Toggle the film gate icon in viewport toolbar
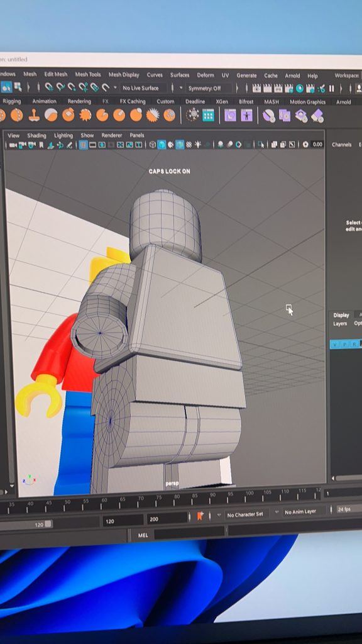 (93, 145)
